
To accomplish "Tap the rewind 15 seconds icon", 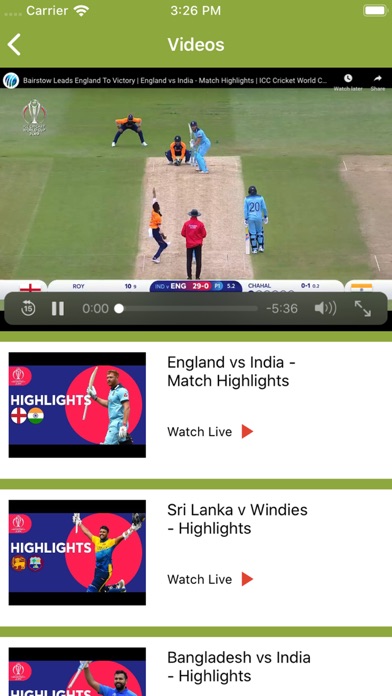I will tap(28, 308).
